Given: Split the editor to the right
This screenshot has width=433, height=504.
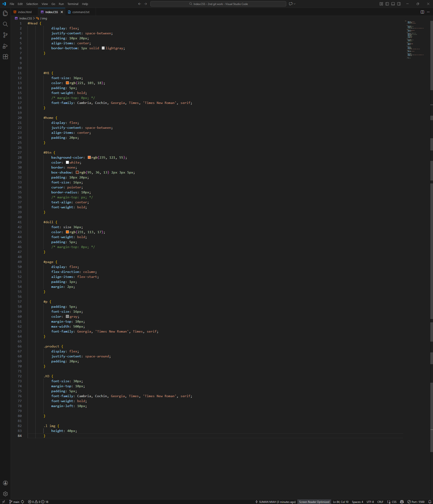Looking at the screenshot, I should tap(422, 12).
